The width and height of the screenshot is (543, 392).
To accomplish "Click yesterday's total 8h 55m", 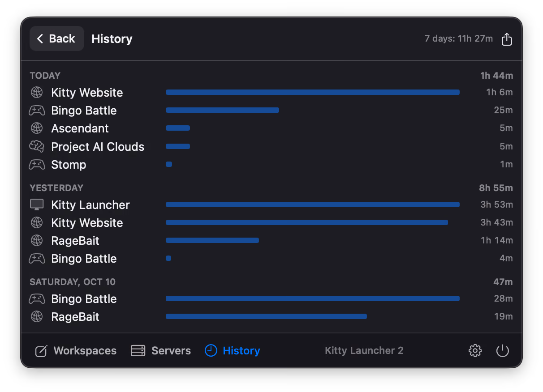I will coord(496,188).
